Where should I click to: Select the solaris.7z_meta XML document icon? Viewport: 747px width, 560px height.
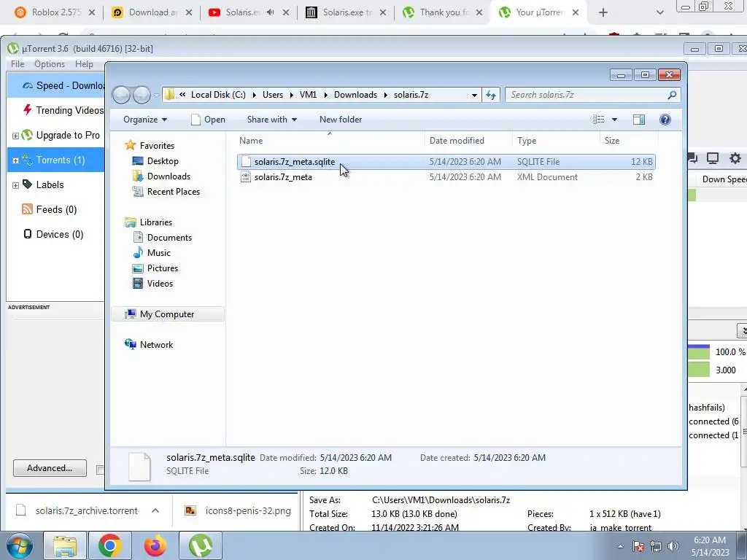(246, 177)
